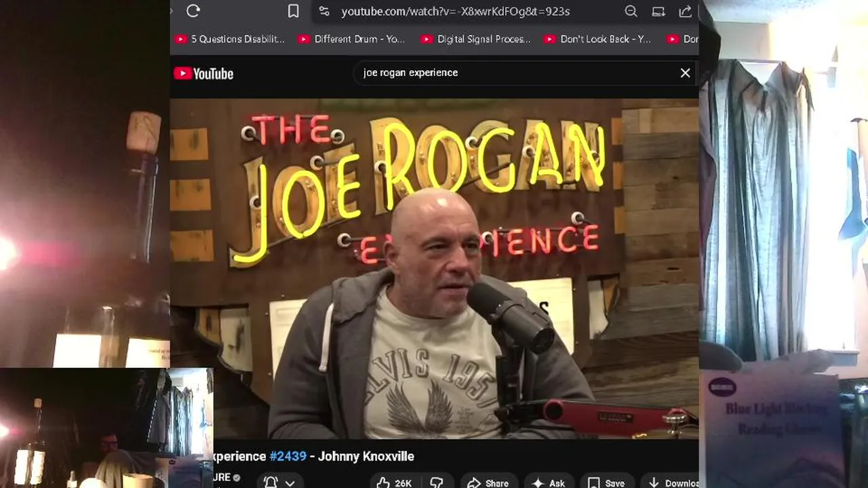Click the Ask button below the video
868x488 pixels.
(x=548, y=483)
